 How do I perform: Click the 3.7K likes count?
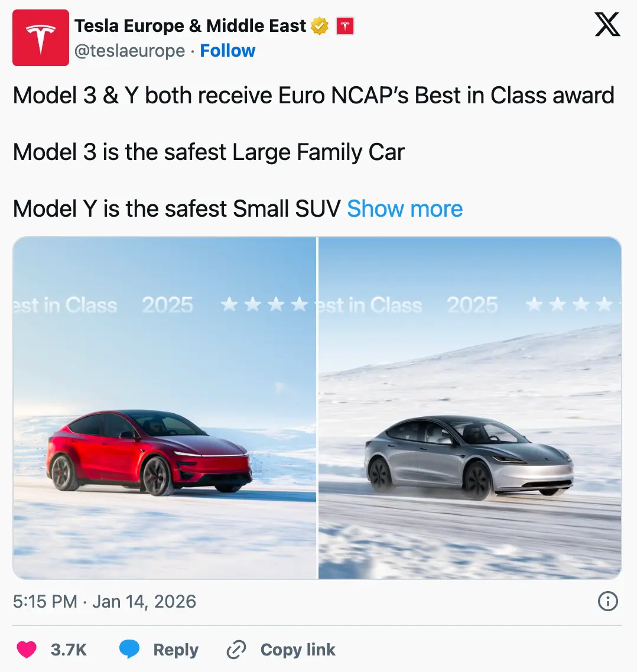click(69, 650)
